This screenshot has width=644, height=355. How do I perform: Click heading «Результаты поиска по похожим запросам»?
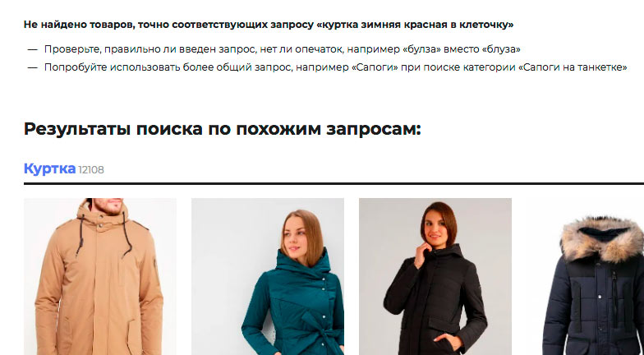tap(223, 129)
